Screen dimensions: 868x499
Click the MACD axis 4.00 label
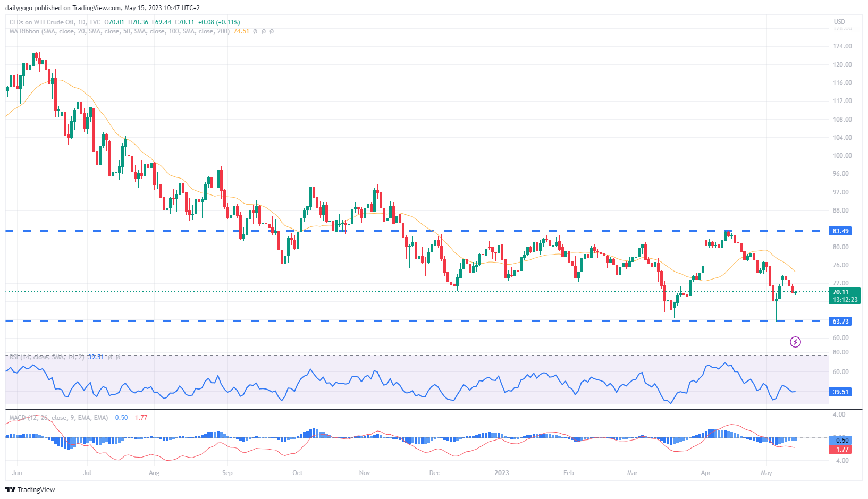(839, 415)
